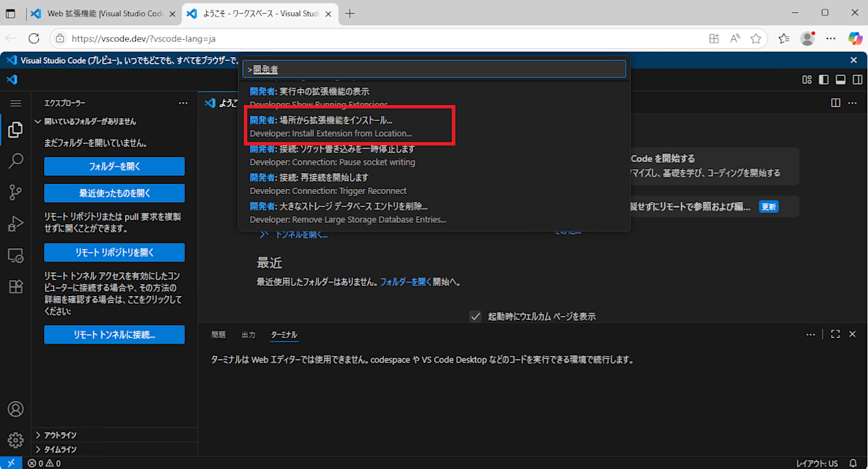This screenshot has height=469, width=868.
Task: Open errors and warnings count in status bar
Action: coord(44,463)
